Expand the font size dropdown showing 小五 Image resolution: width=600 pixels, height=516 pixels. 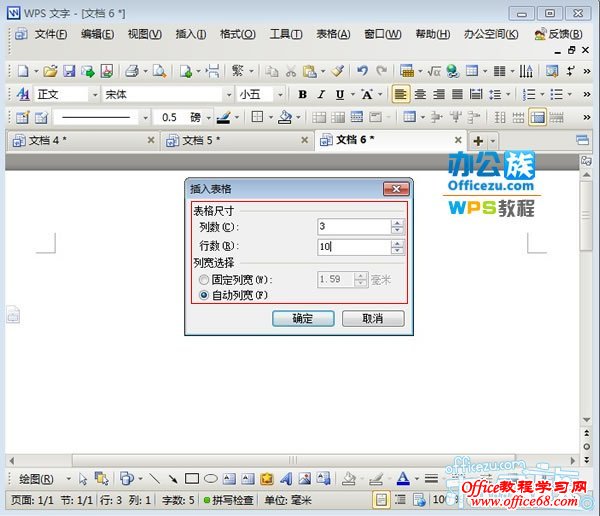(280, 94)
